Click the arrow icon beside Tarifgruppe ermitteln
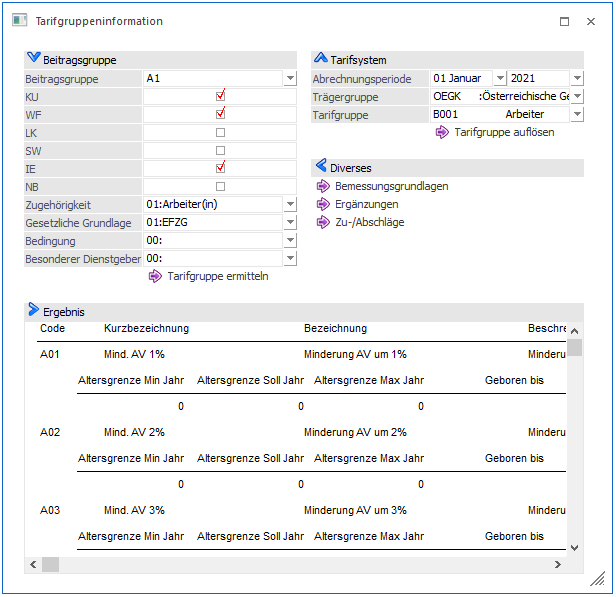616x597 pixels. (154, 276)
